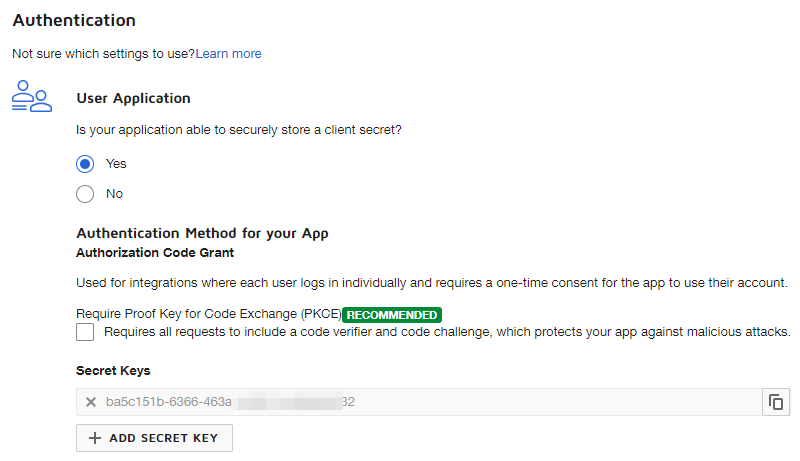Click the Authentication page heading
The height and width of the screenshot is (461, 800).
coord(74,20)
